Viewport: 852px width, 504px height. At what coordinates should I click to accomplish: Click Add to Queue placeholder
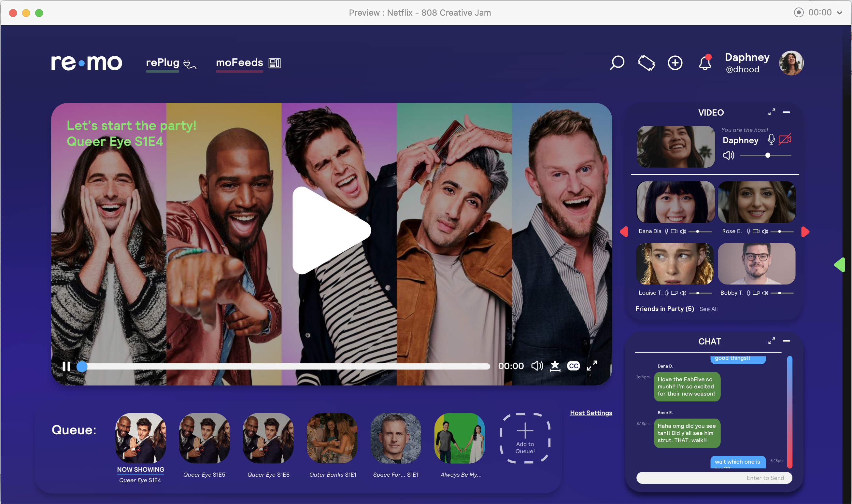click(525, 438)
